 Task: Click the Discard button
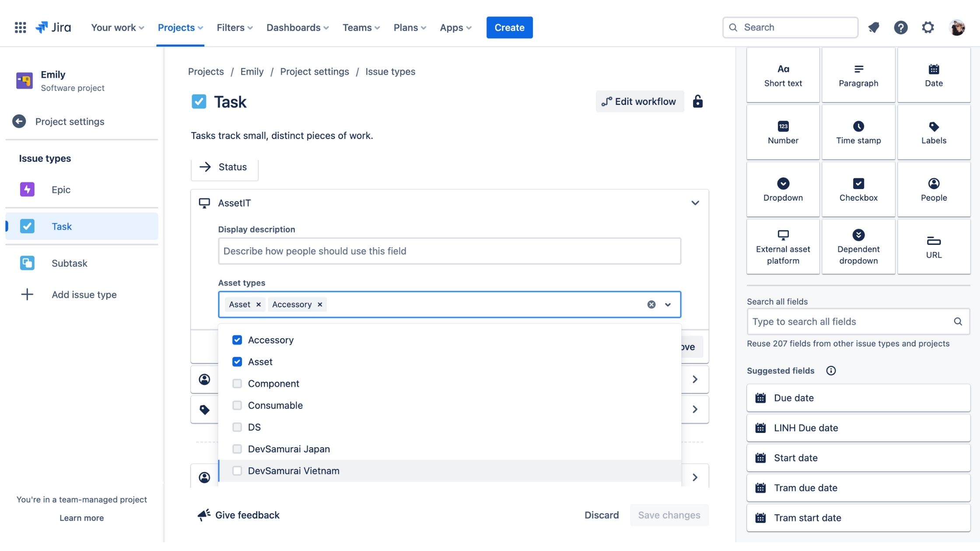(601, 515)
